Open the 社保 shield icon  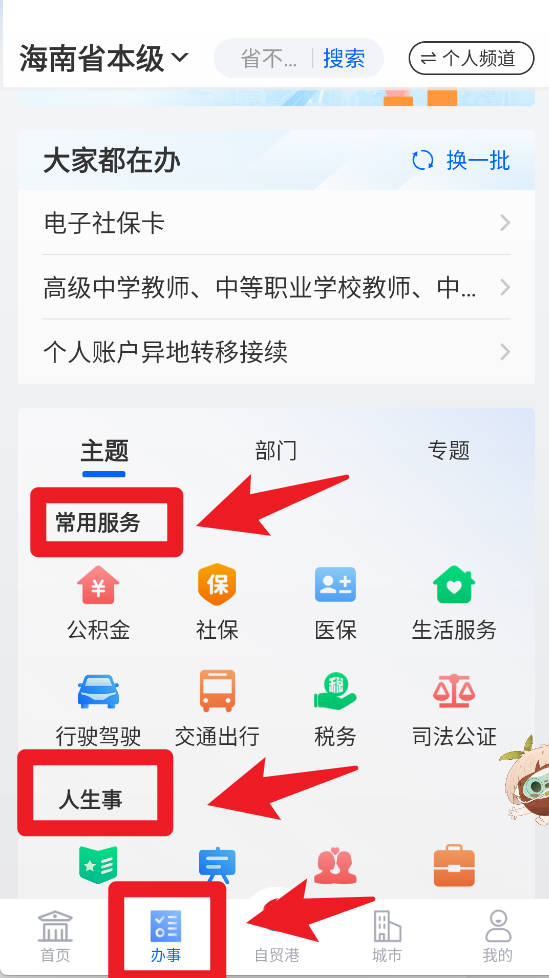point(217,584)
